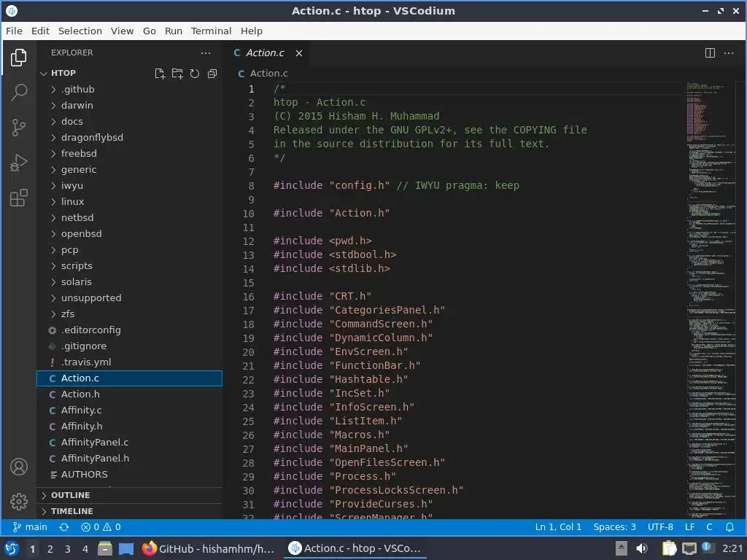Image resolution: width=747 pixels, height=560 pixels.
Task: Change encoding via UTF-8 indicator
Action: 659,527
